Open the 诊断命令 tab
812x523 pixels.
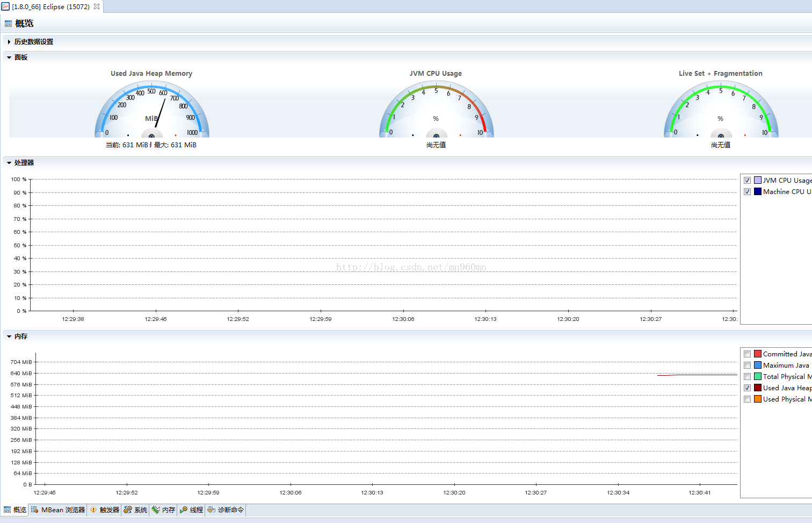point(226,510)
